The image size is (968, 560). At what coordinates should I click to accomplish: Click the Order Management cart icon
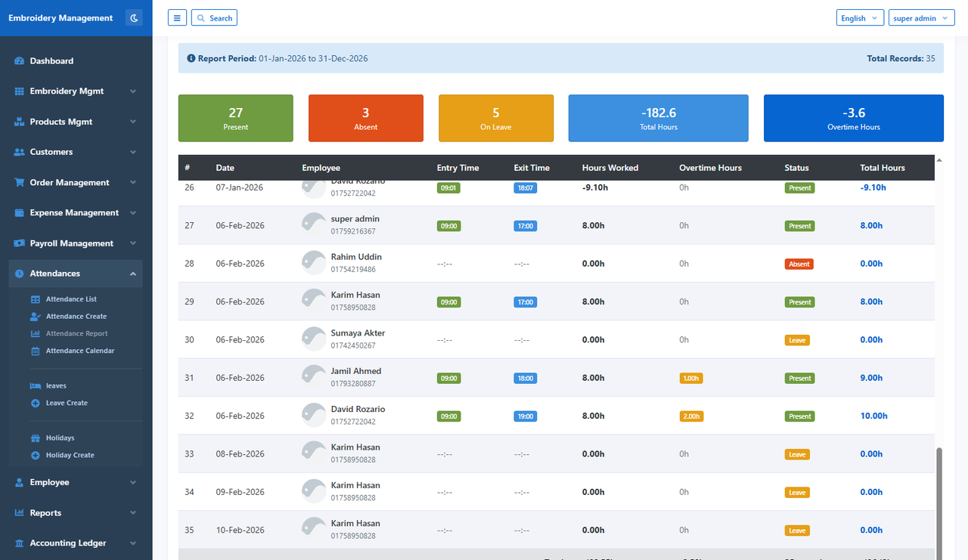point(20,183)
